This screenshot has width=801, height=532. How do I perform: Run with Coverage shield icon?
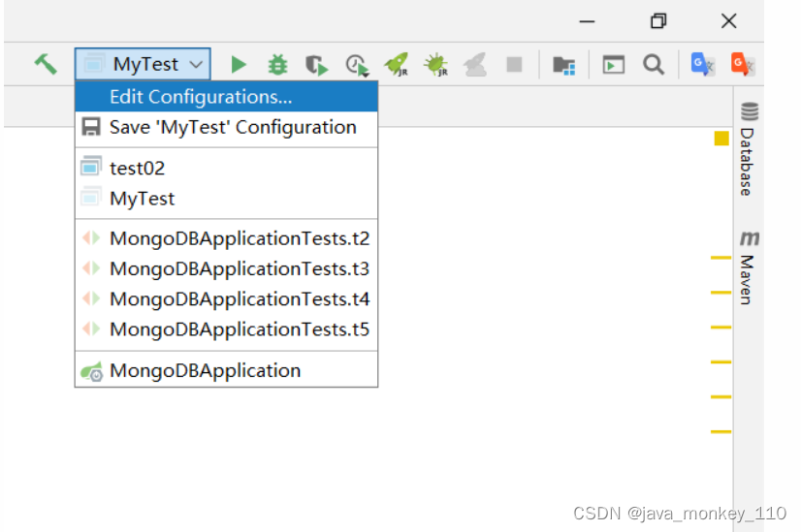tap(317, 65)
